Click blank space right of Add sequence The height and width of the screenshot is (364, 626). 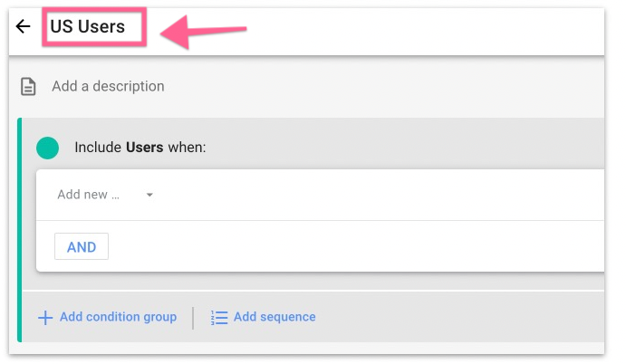(453, 318)
